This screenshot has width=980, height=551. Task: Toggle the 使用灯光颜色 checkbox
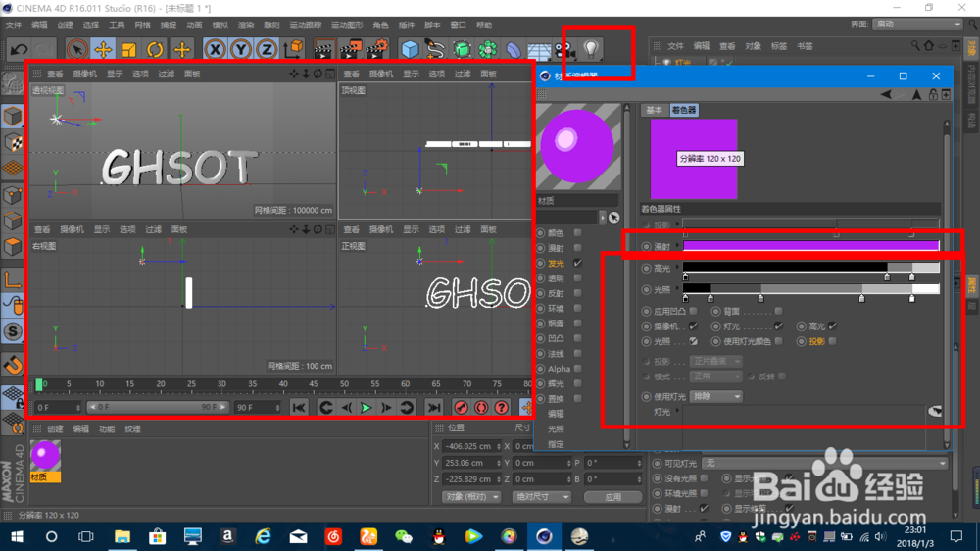(x=779, y=341)
